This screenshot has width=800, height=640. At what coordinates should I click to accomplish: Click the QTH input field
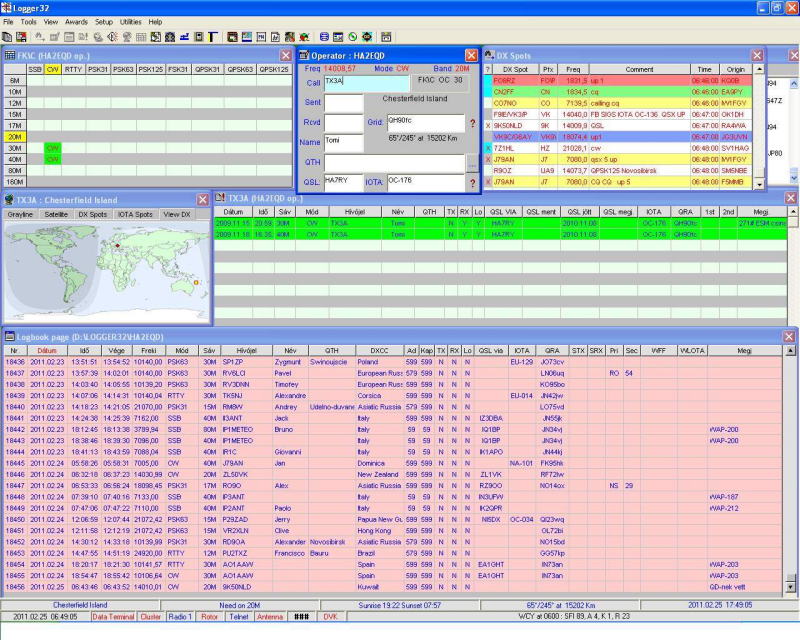point(395,163)
